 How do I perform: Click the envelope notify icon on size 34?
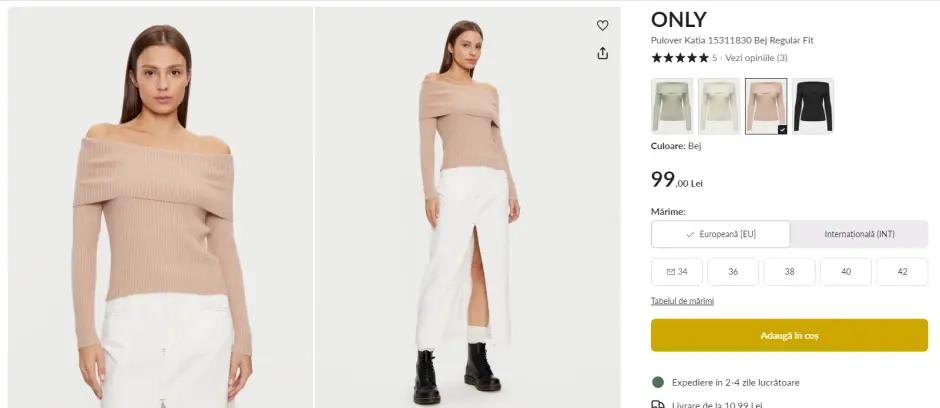pyautogui.click(x=669, y=272)
